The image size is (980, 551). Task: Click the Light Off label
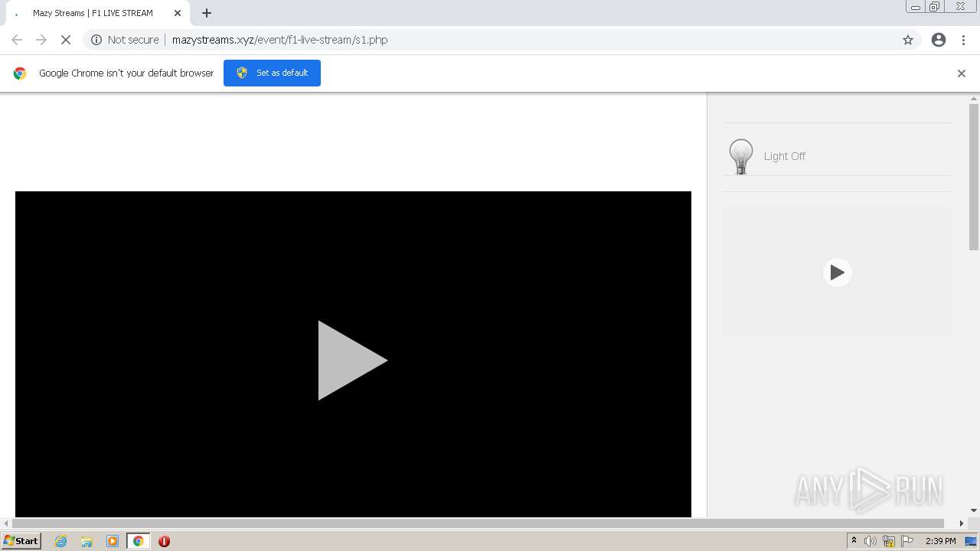(x=785, y=156)
